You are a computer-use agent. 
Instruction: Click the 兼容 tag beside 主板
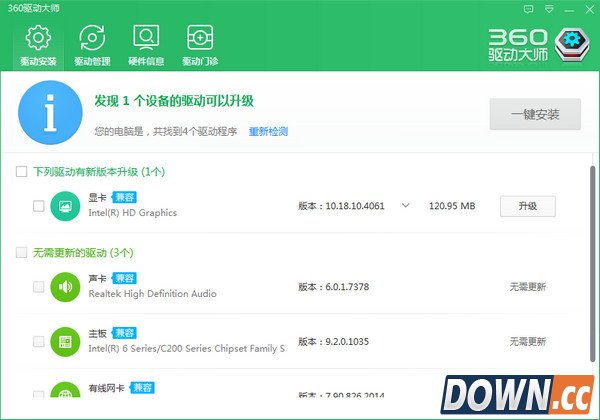[124, 333]
